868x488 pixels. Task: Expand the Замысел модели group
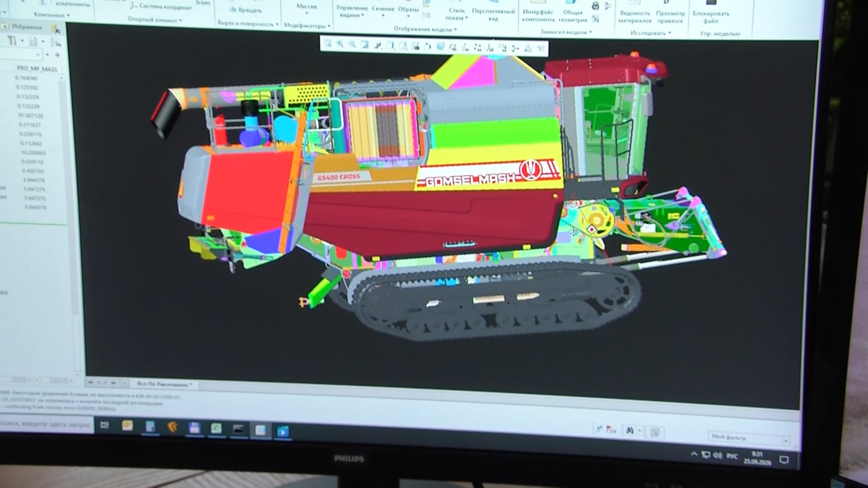(x=566, y=32)
